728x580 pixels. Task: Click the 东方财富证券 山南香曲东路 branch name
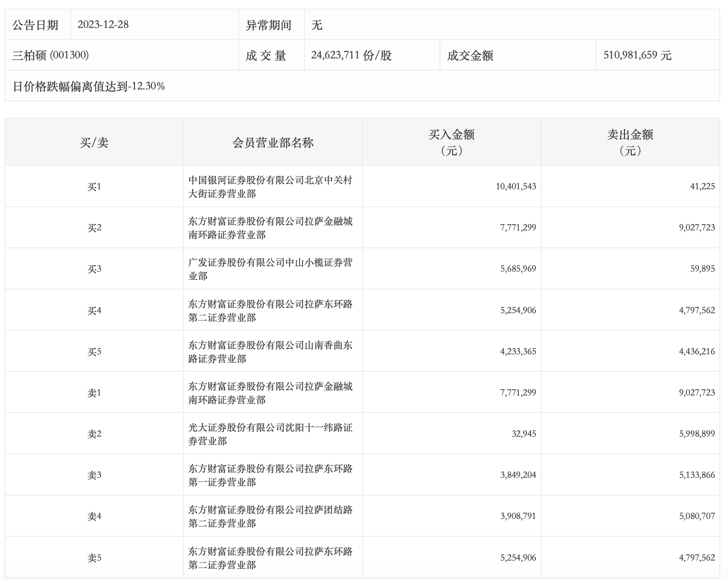270,351
